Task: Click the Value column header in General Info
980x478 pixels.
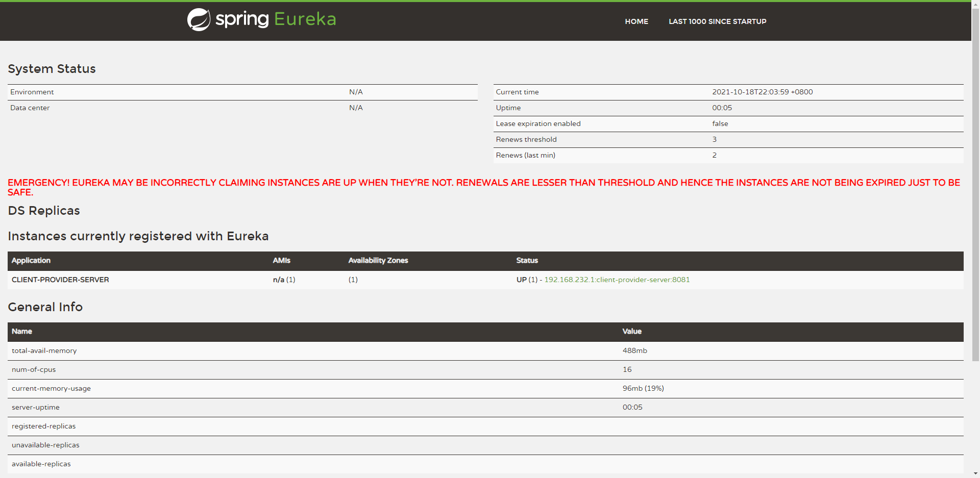Action: point(632,331)
